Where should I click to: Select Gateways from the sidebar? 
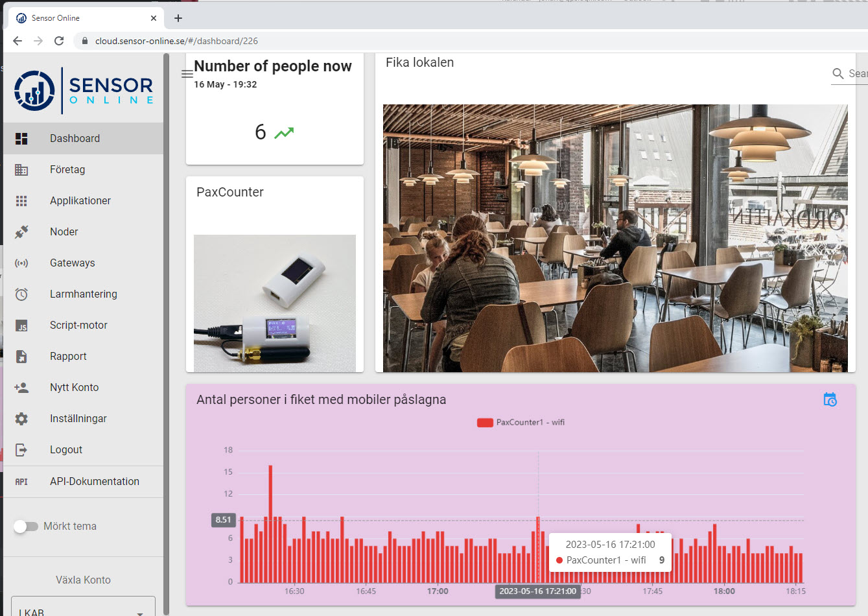click(x=73, y=263)
